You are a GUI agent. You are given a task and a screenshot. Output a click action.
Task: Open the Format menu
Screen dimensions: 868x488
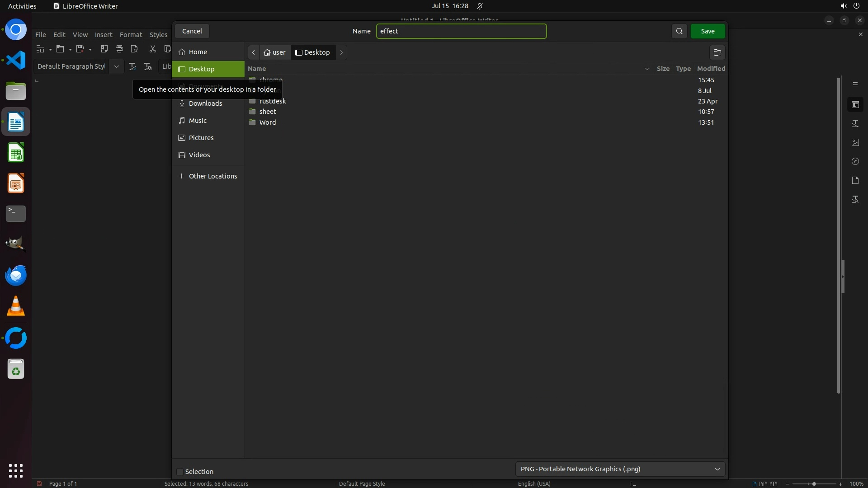[131, 35]
